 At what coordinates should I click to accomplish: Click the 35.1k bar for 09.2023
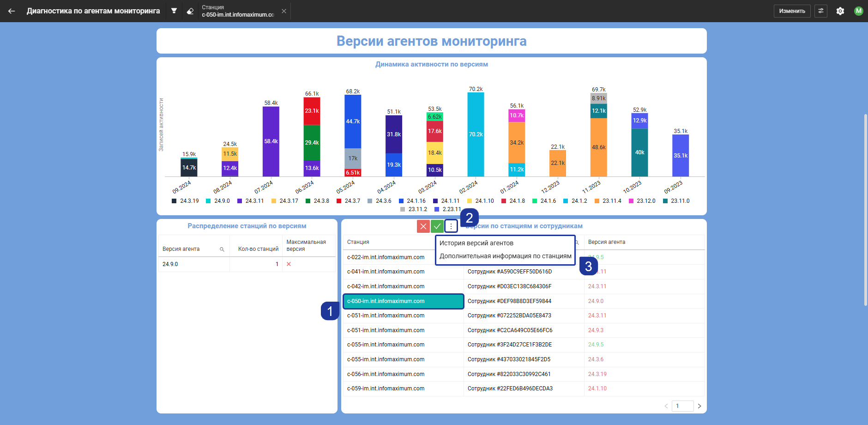tap(681, 156)
